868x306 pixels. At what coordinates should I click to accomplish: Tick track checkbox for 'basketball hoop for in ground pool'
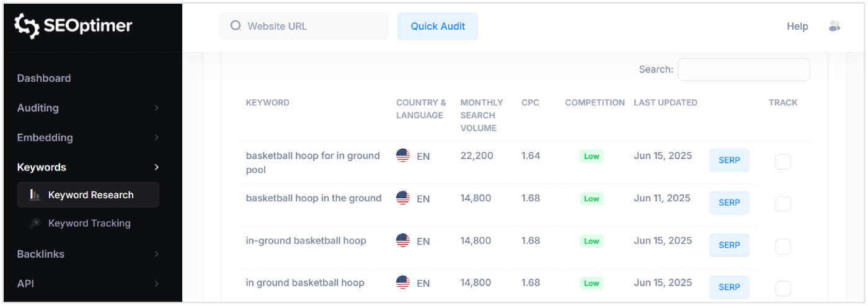click(782, 162)
